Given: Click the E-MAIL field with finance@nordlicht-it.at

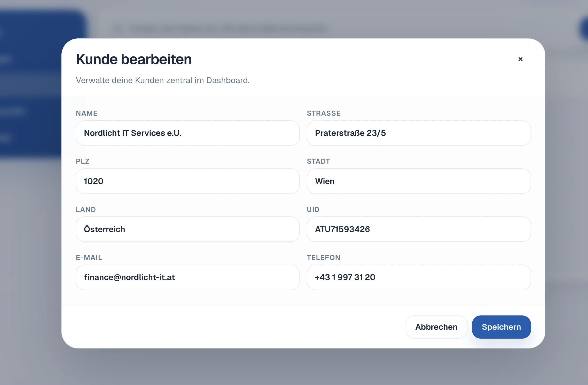Looking at the screenshot, I should click(188, 278).
